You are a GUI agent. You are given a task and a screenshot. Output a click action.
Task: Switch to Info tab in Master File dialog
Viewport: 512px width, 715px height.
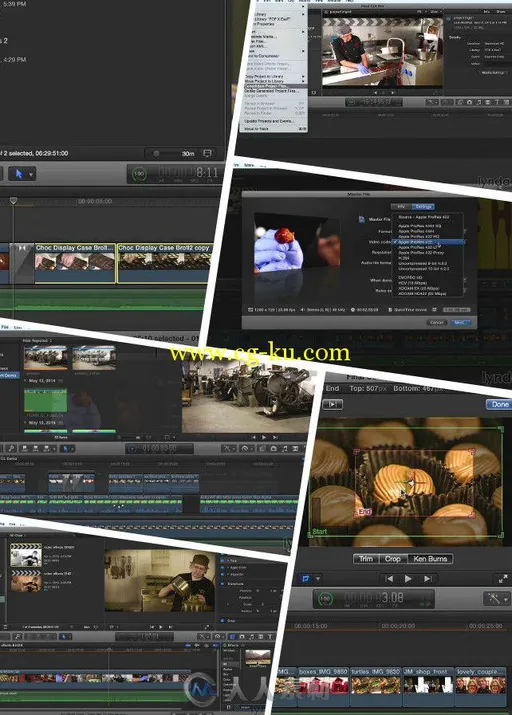click(401, 207)
